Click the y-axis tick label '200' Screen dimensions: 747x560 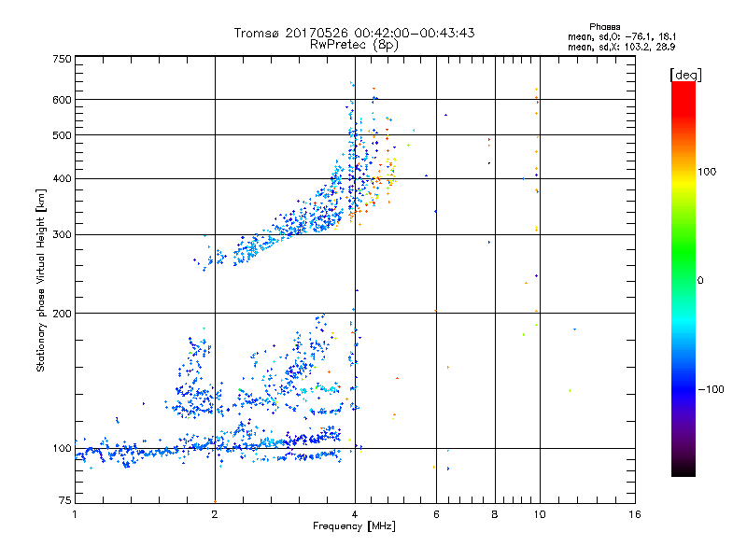(x=62, y=314)
